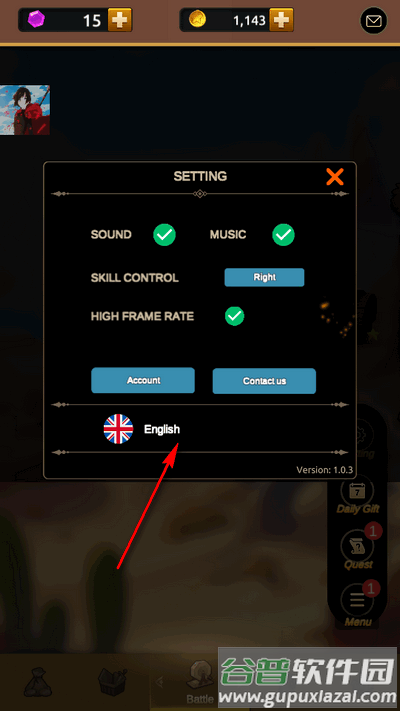Open the Quest scroll icon

[357, 546]
